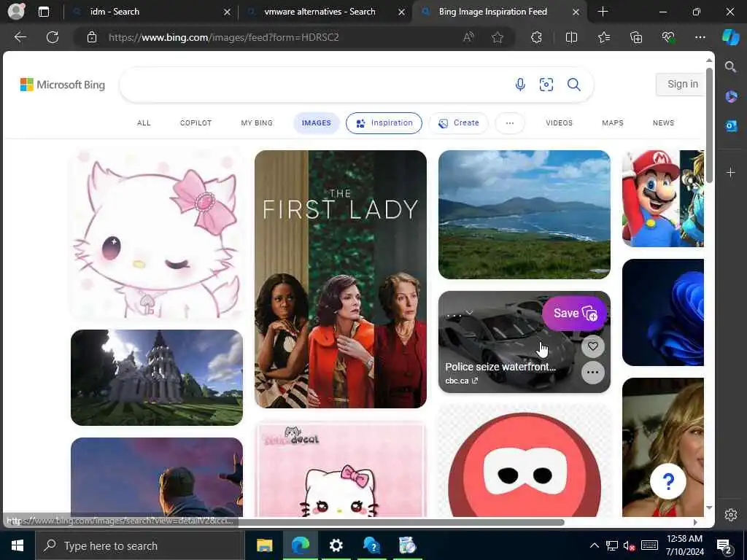Open the MAPS category
Image resolution: width=747 pixels, height=560 pixels.
613,122
